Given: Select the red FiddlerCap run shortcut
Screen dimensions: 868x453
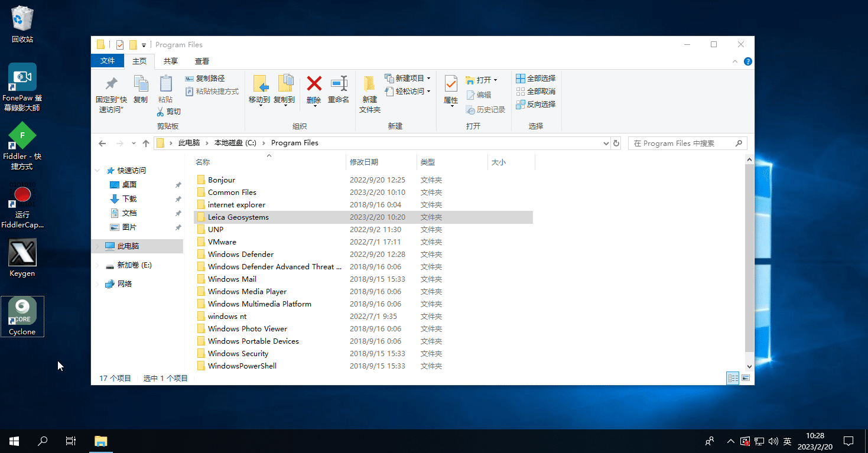Looking at the screenshot, I should click(22, 205).
